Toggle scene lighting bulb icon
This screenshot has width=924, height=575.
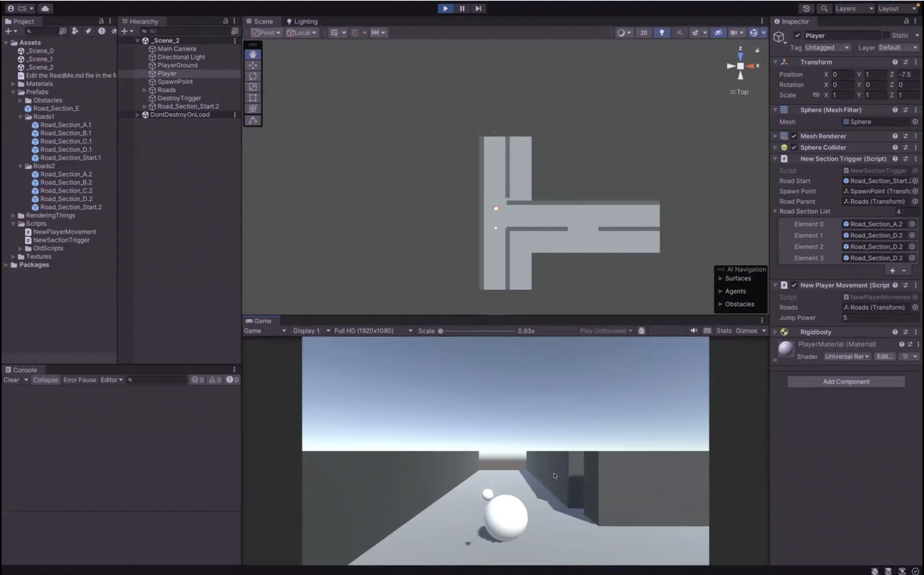point(661,33)
